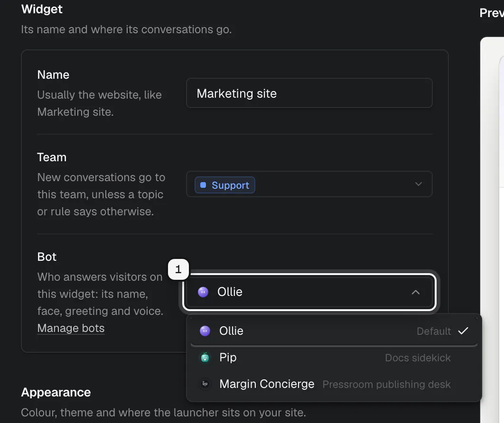Viewport: 504px width, 423px height.
Task: Select Ollie option in the bot list
Action: (334, 331)
